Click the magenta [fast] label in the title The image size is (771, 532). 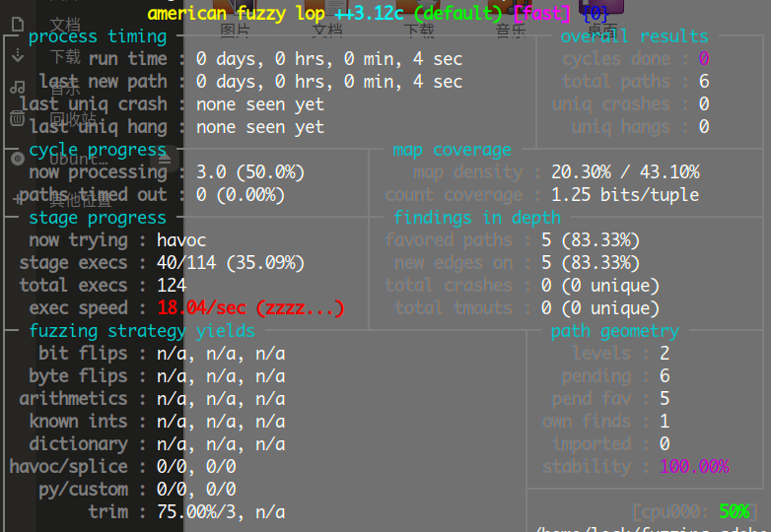542,14
